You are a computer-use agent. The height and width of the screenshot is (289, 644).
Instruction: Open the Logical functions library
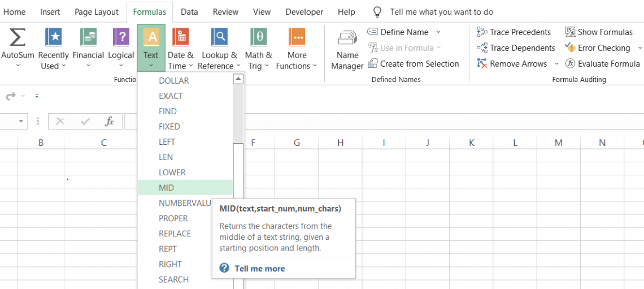[121, 38]
